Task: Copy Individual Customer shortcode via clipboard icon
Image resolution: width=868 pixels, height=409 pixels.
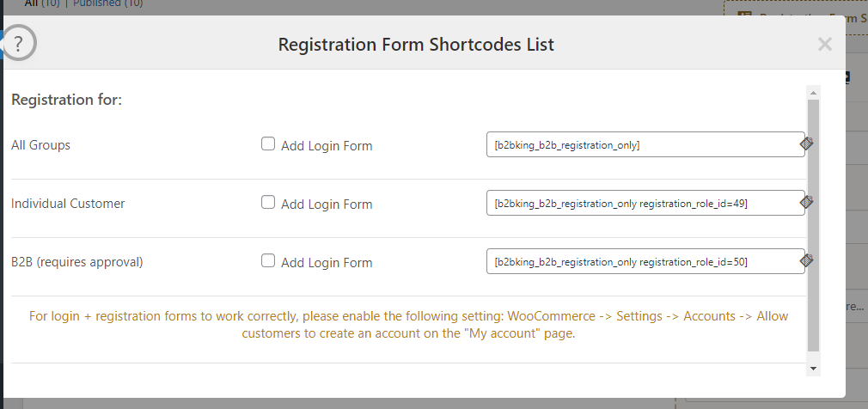Action: point(807,202)
